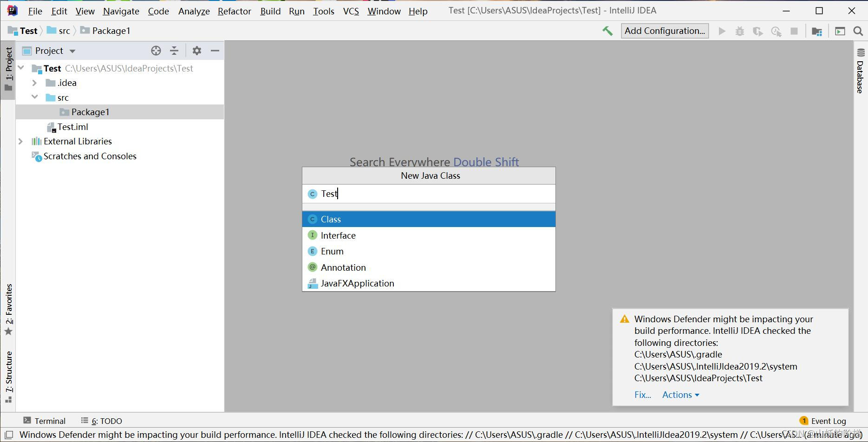868x442 pixels.
Task: Toggle the 1: Project side tab
Action: (x=8, y=70)
